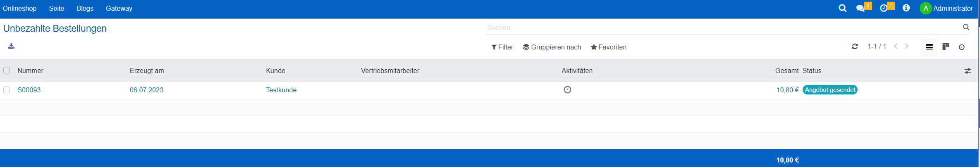Toggle the select-all checkbox in the header

coord(7,70)
